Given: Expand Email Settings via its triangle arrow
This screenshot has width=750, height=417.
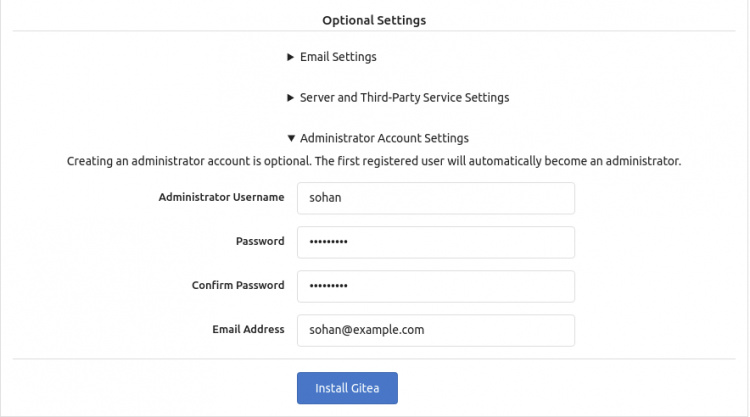Looking at the screenshot, I should pos(291,58).
